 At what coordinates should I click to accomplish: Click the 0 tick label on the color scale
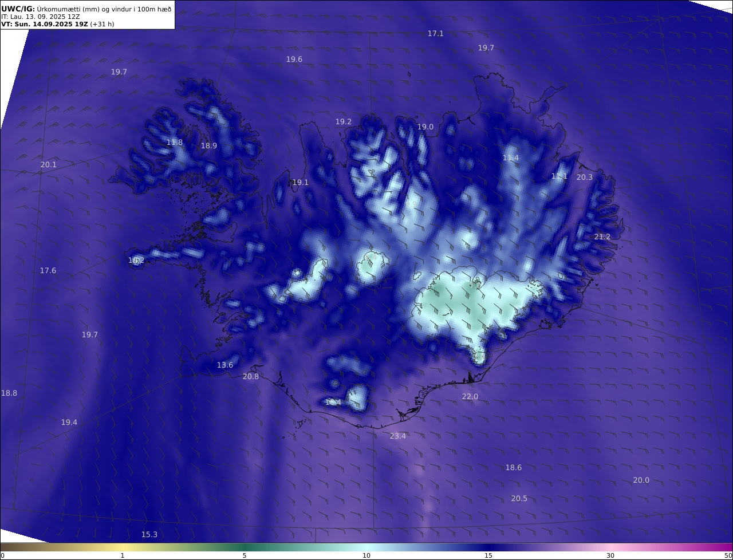tap(2, 555)
